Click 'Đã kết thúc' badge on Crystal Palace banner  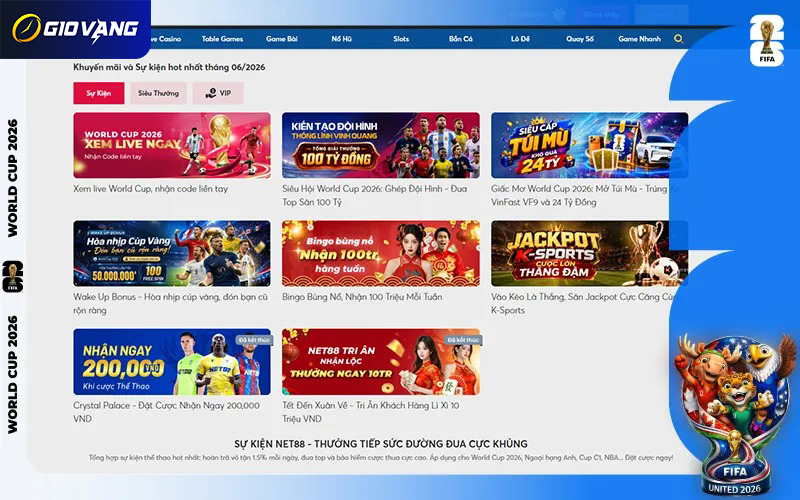(254, 340)
